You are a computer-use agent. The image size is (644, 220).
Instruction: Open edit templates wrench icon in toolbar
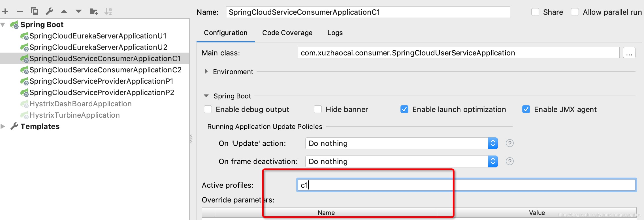point(49,11)
